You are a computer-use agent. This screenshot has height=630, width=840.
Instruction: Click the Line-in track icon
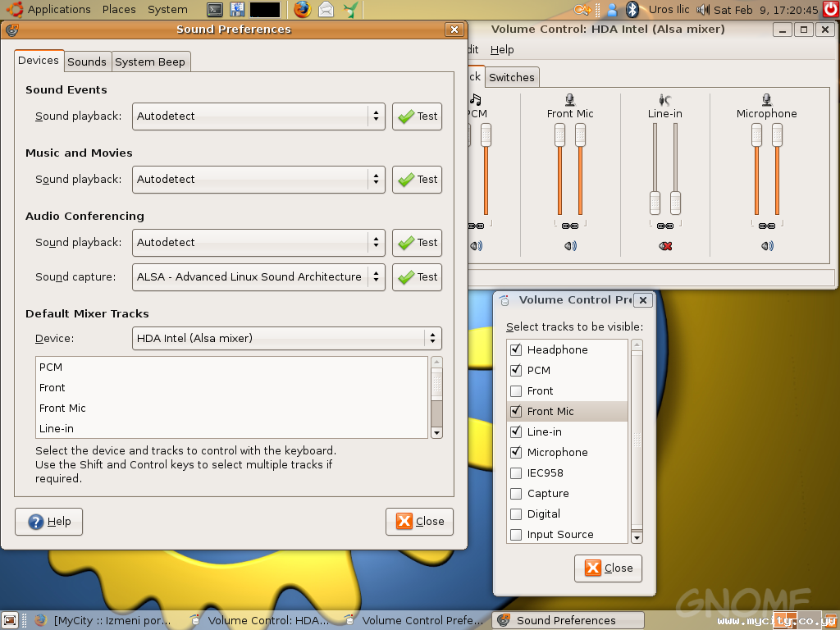point(664,99)
